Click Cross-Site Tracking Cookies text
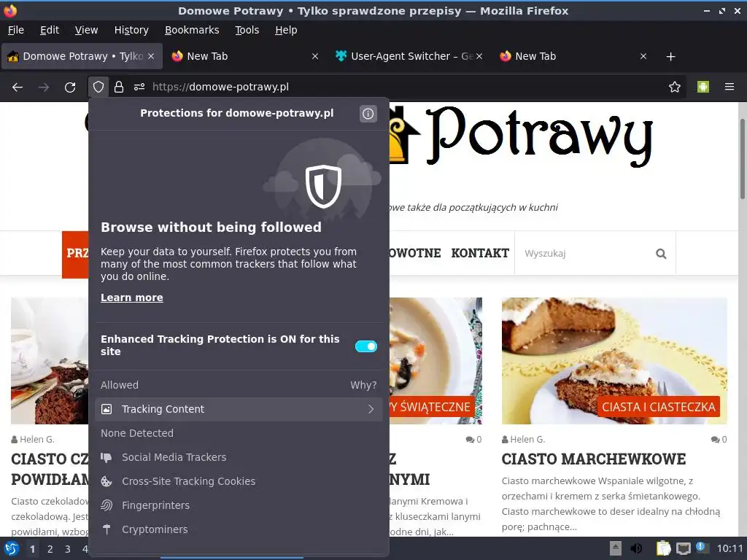The image size is (747, 560). (189, 481)
